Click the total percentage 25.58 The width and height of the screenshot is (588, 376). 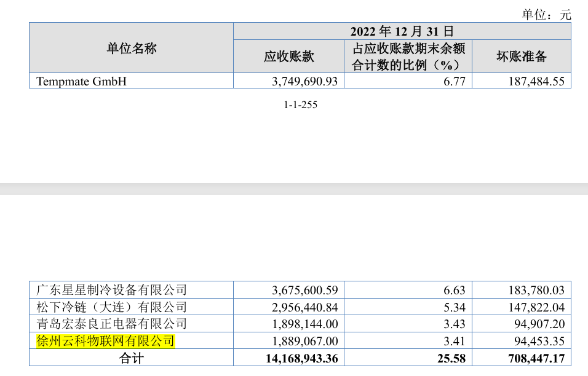coord(451,358)
